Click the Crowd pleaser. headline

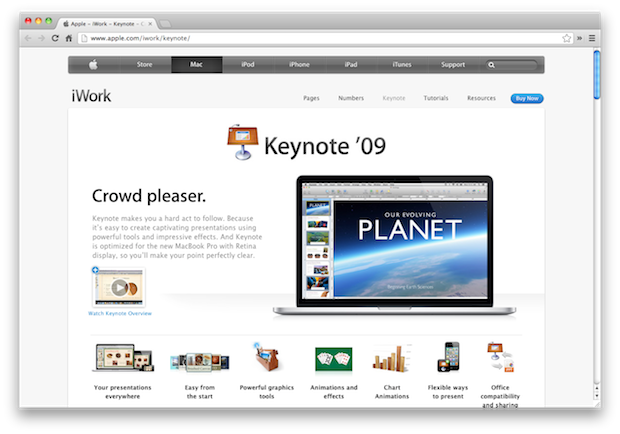[149, 196]
